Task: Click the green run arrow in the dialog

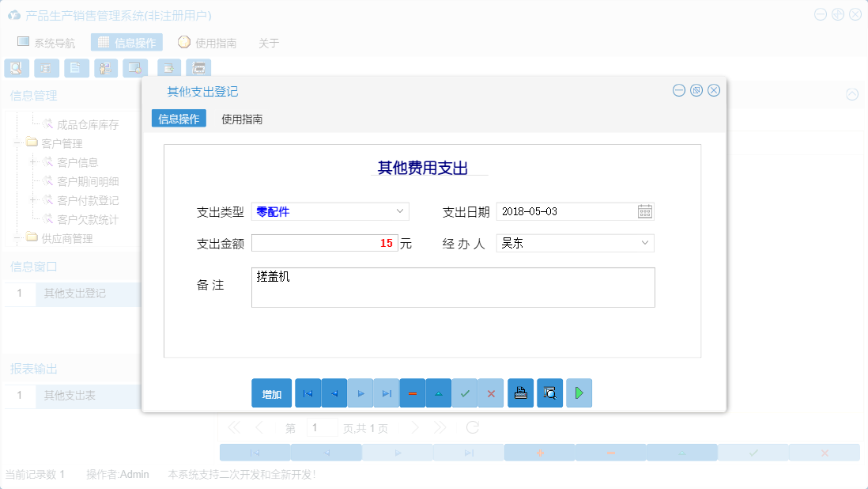Action: [x=579, y=392]
